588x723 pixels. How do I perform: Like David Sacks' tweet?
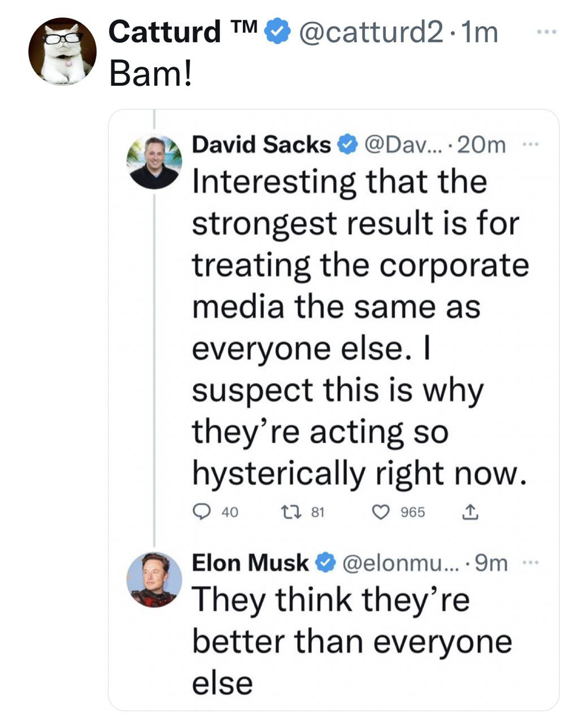381,512
